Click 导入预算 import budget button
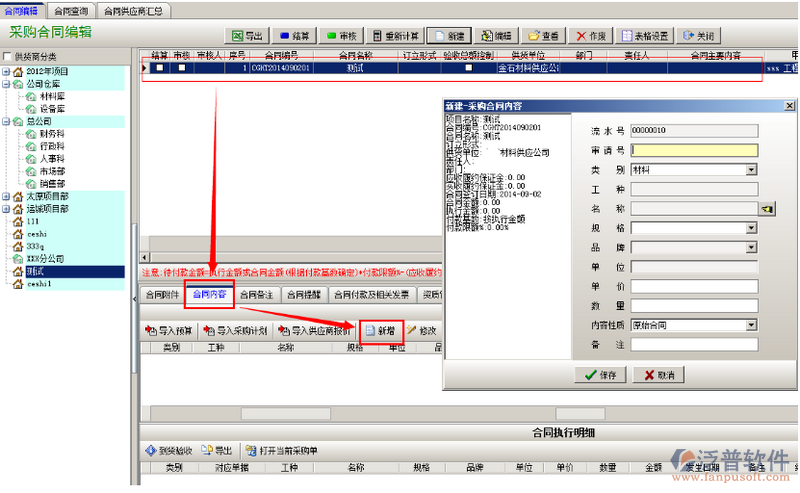Screen dimensions: 800x493 pos(169,330)
